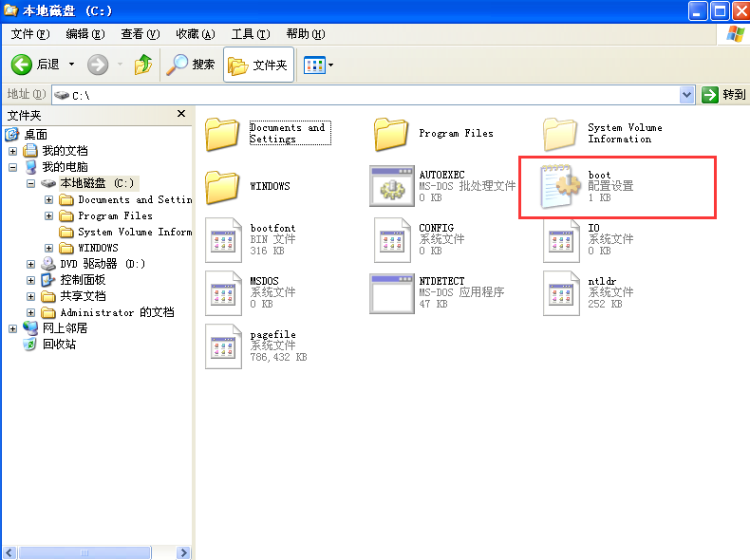Select 共享文档 in folder tree
750x560 pixels.
point(83,296)
